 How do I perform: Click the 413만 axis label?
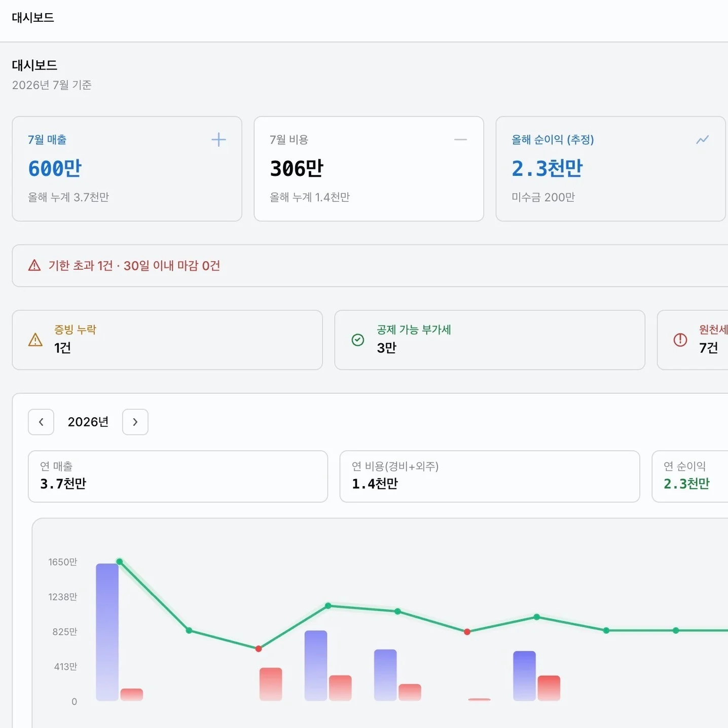coord(66,667)
